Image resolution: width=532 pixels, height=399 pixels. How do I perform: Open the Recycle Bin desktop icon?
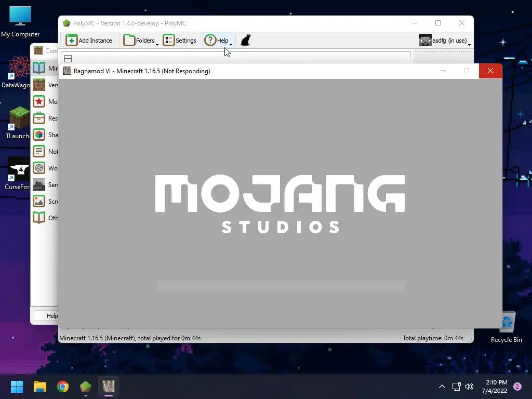(507, 327)
